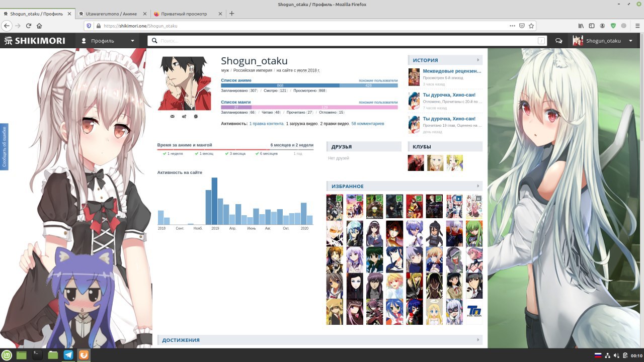Screen dimensions: 644x362
Task: Open the 58 комментариев link
Action: point(368,124)
